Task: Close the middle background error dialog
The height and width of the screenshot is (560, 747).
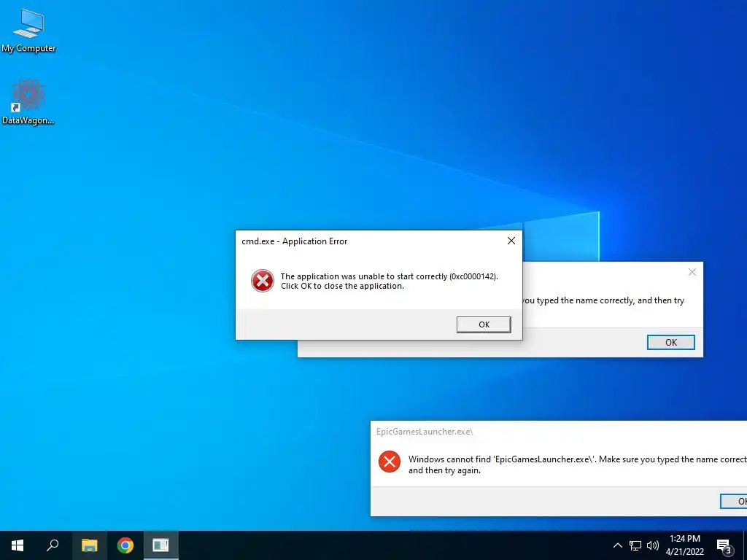Action: tap(692, 272)
